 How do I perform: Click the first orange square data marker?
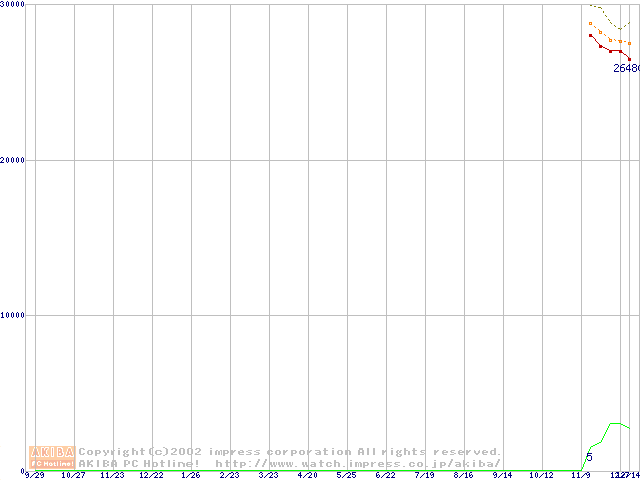tap(590, 23)
